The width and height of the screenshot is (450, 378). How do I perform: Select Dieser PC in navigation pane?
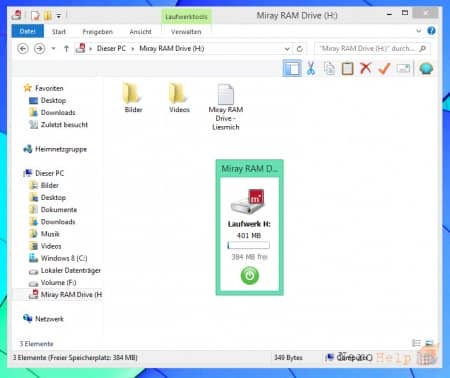pyautogui.click(x=43, y=173)
